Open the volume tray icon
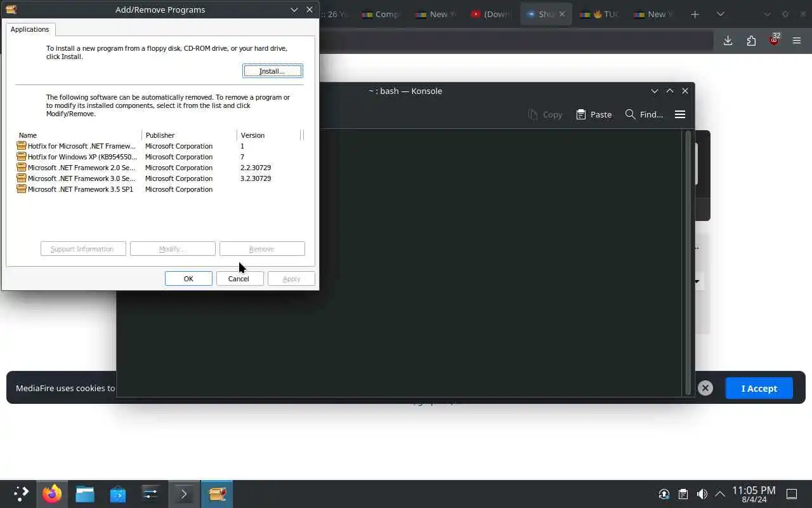 point(702,494)
